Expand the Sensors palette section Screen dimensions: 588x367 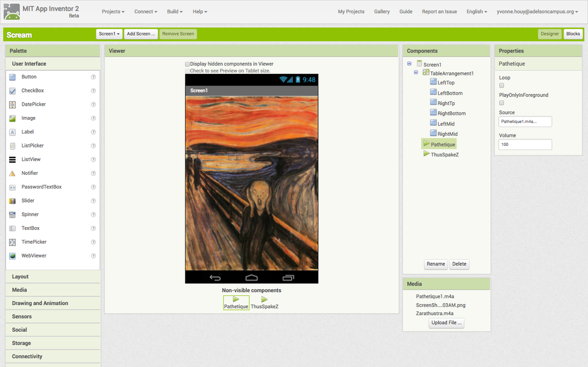pos(53,316)
